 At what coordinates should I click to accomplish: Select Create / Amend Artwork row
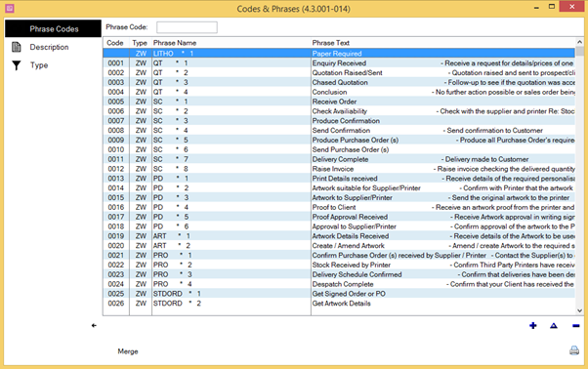click(x=339, y=246)
